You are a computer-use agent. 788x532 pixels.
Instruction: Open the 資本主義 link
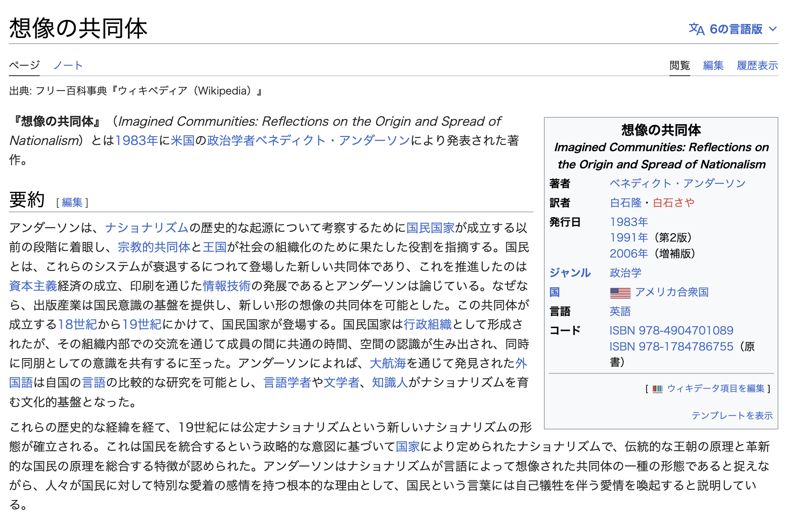click(x=33, y=286)
